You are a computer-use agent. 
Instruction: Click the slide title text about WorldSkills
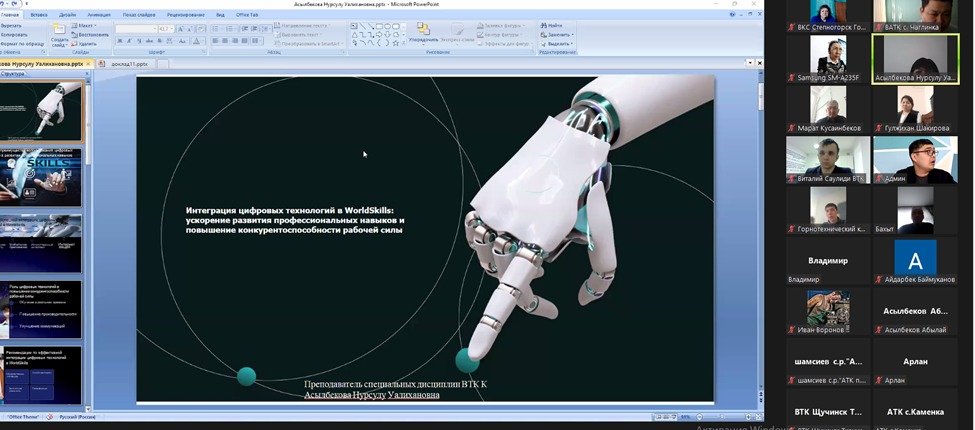295,219
